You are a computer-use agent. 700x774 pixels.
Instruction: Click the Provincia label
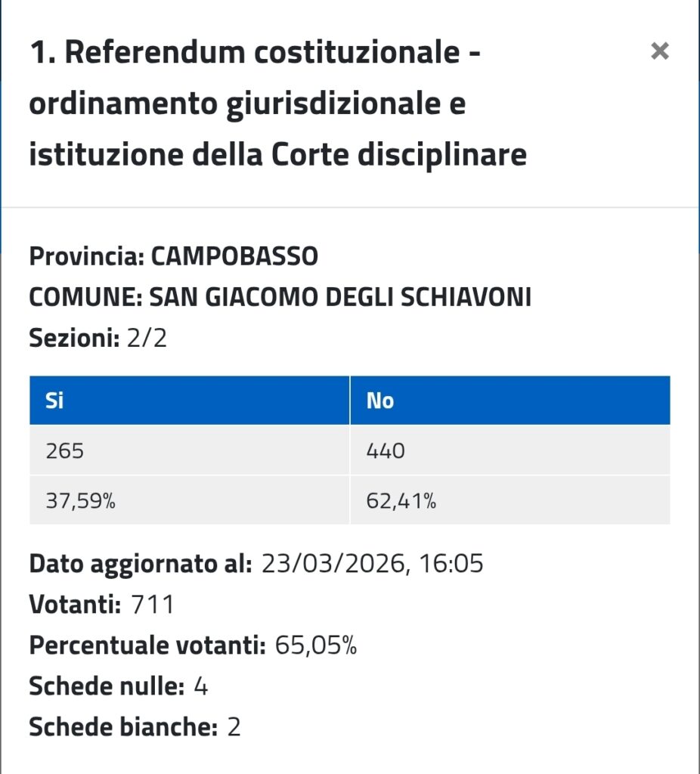pos(86,257)
